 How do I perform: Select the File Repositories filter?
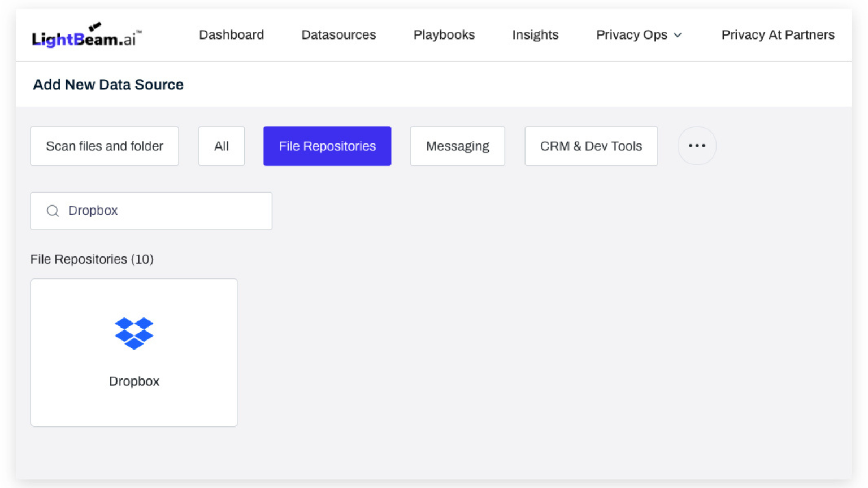(x=327, y=146)
